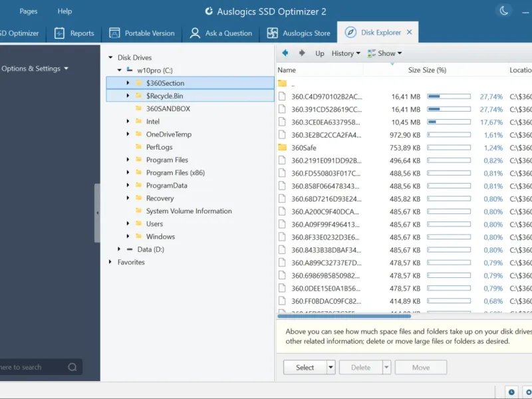This screenshot has height=399, width=532.
Task: Click the Show view icon
Action: 372,53
